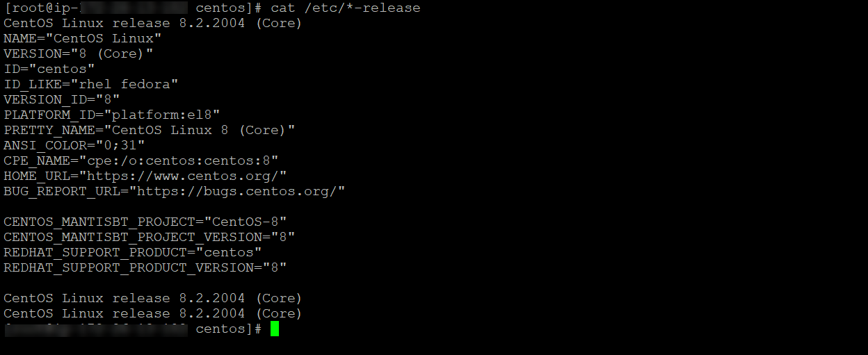The width and height of the screenshot is (868, 355).
Task: Click the NAME="CentOS Linux" line
Action: point(83,38)
